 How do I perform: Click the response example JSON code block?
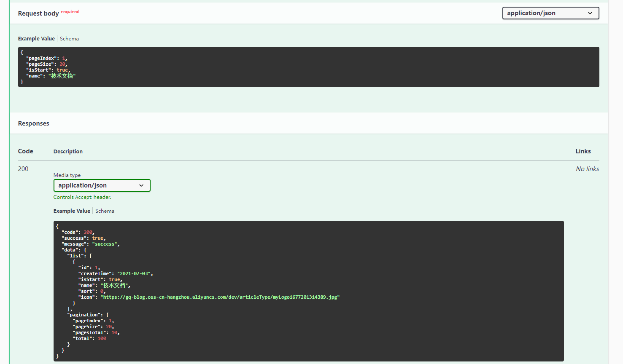point(308,291)
